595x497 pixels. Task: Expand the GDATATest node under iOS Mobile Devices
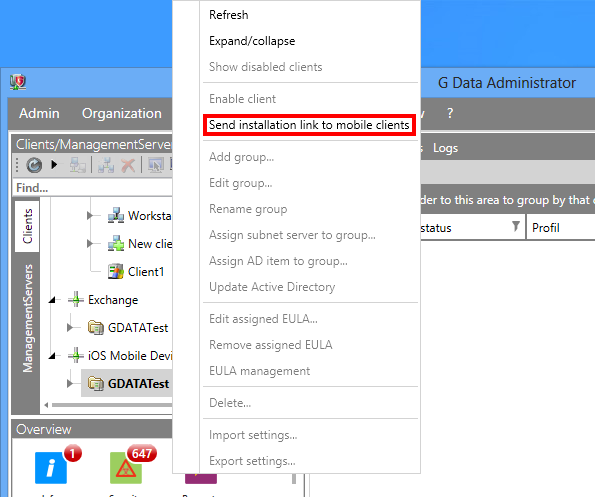point(69,384)
